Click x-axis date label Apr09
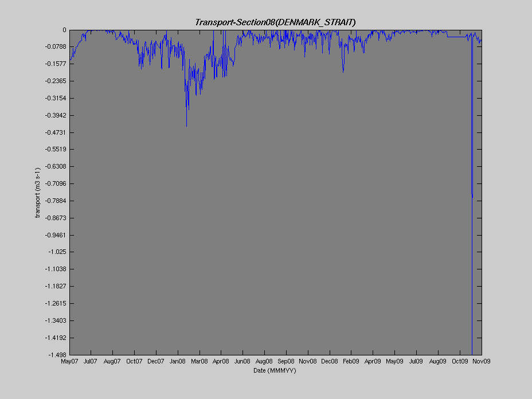The height and width of the screenshot is (399, 532). click(373, 361)
